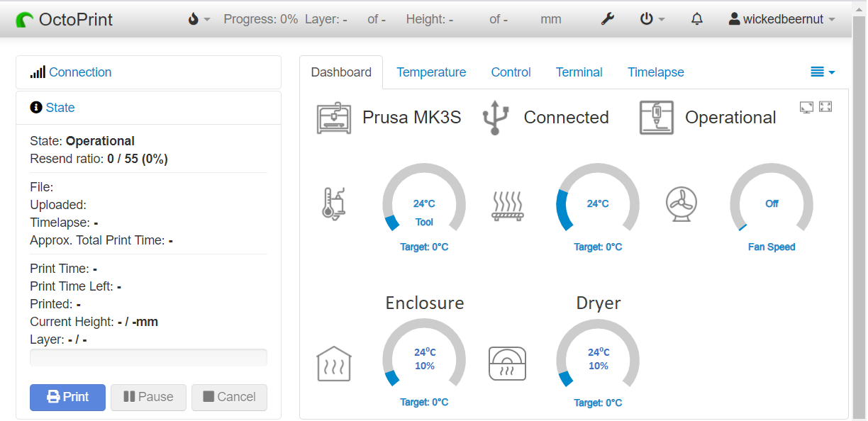Switch to the Terminal tab

[579, 72]
